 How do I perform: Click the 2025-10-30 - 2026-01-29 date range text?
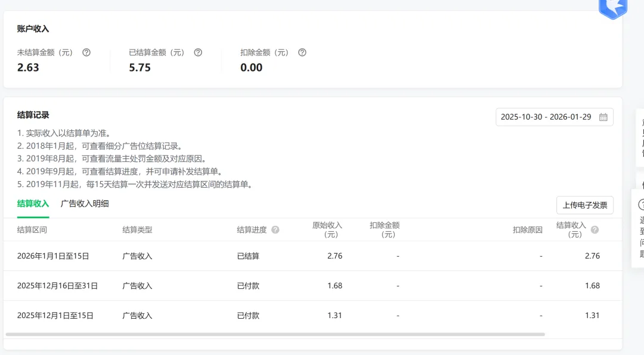coord(546,117)
